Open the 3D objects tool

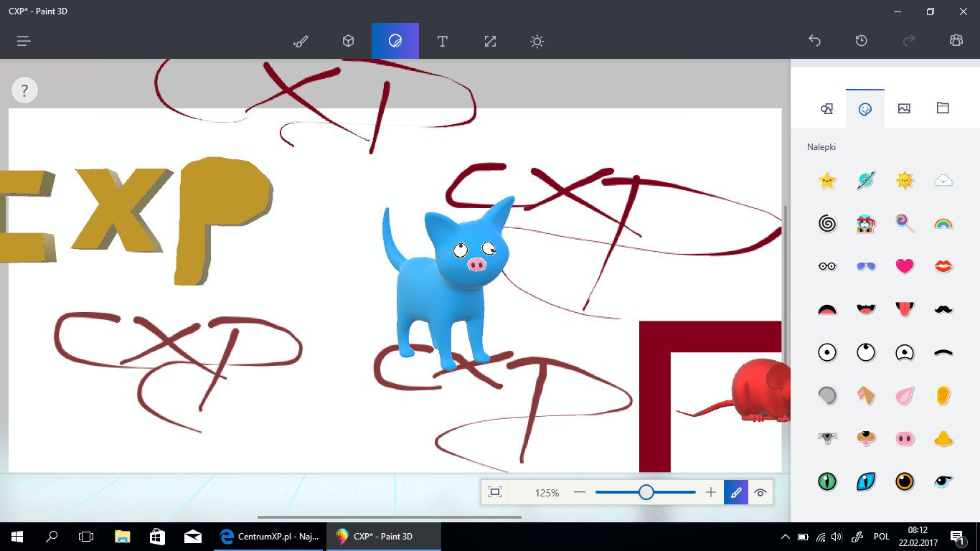[348, 41]
